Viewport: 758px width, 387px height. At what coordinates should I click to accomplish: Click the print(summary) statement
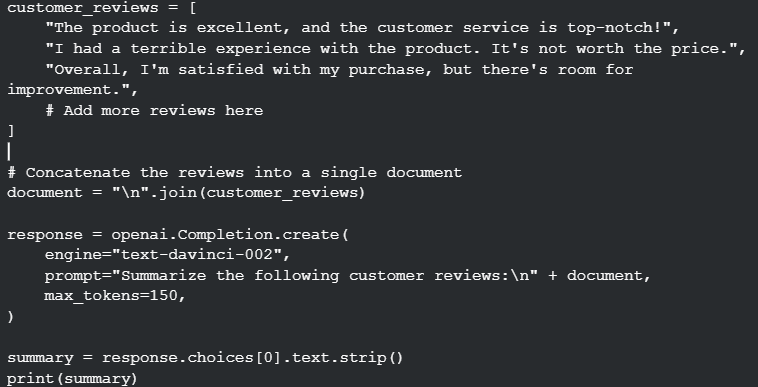[73, 378]
